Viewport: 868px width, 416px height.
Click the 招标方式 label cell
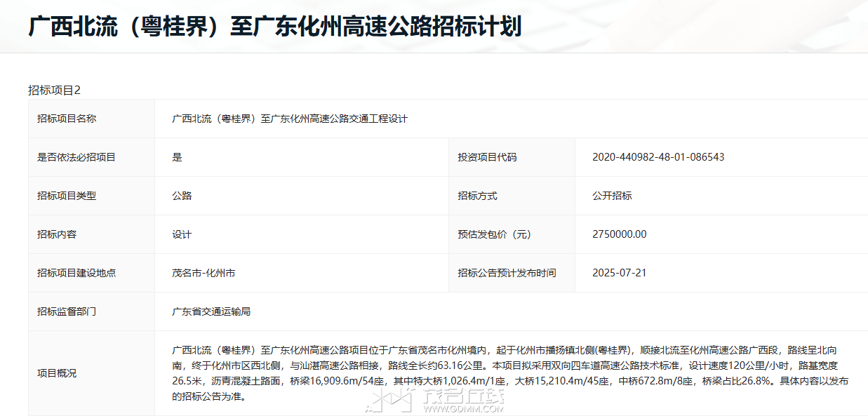(x=477, y=196)
